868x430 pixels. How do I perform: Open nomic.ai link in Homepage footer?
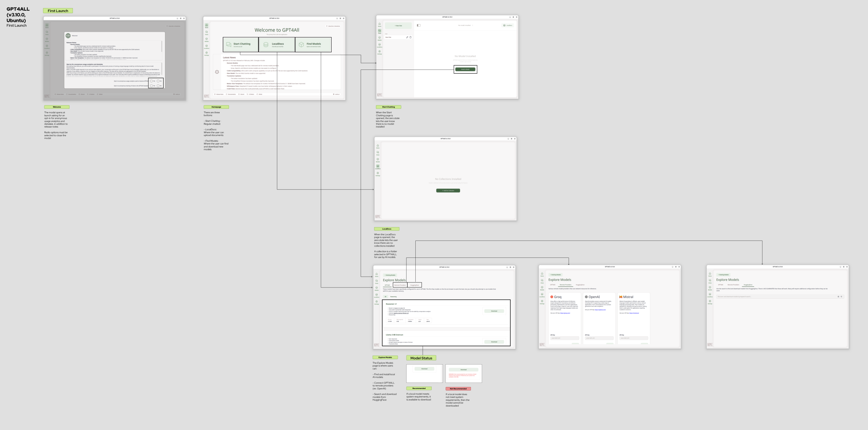[336, 94]
